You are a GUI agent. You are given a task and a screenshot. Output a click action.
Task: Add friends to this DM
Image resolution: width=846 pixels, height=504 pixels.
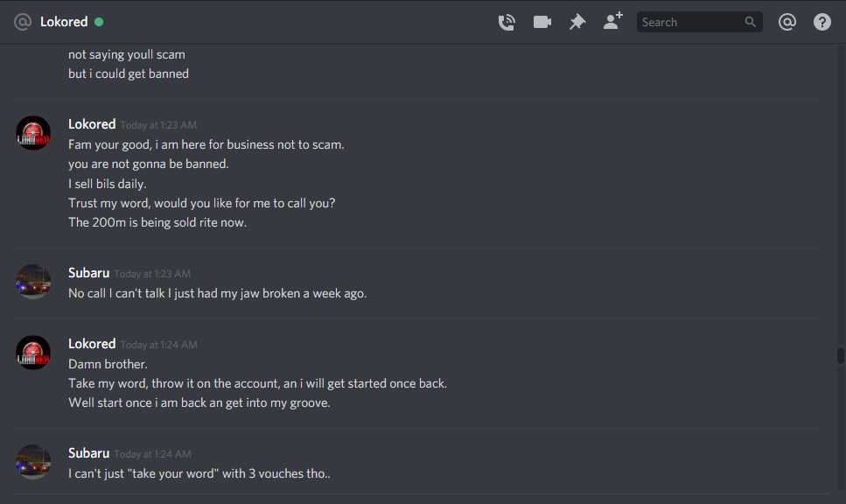point(612,22)
